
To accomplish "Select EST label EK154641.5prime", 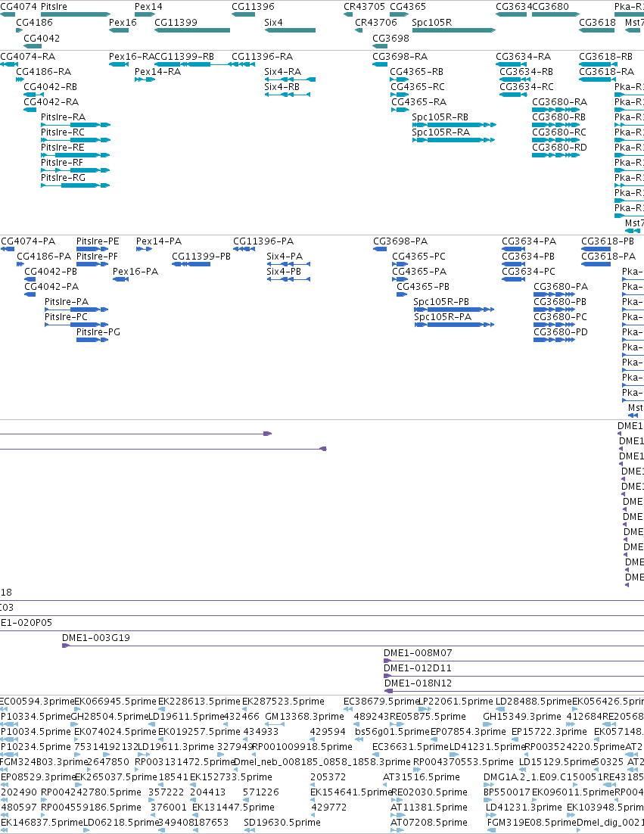I will (351, 792).
